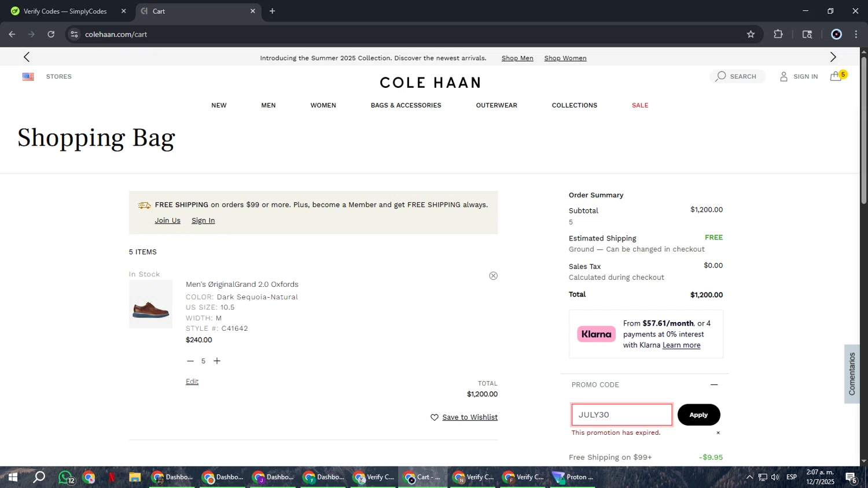Open the Klarna Learn more link

coord(681,345)
